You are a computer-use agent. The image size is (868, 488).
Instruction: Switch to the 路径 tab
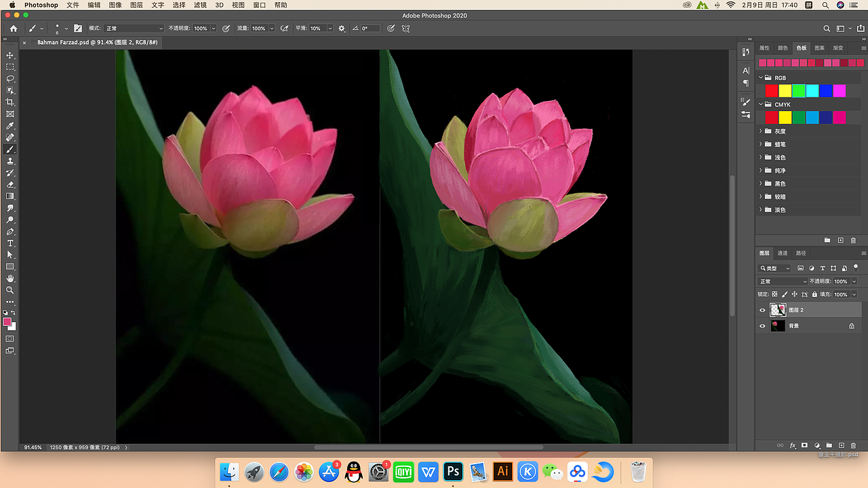(x=801, y=253)
